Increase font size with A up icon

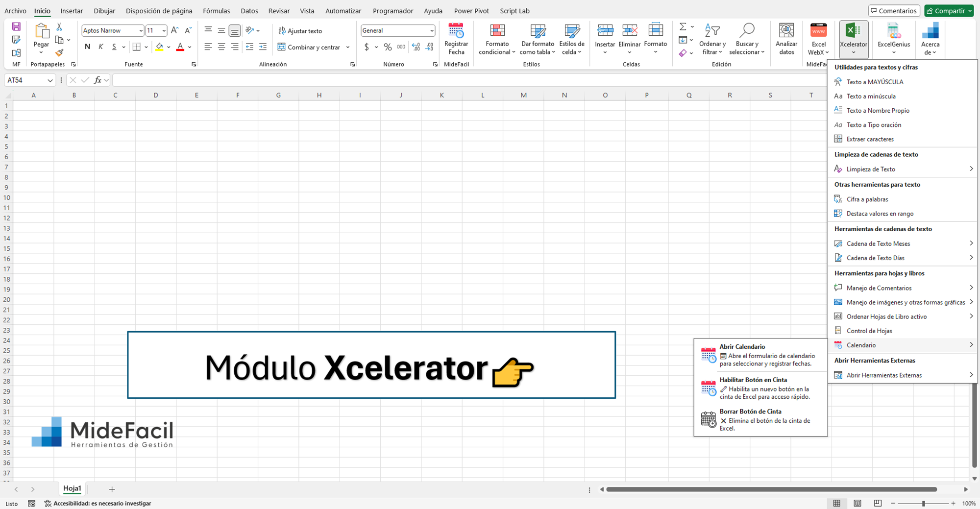[175, 30]
